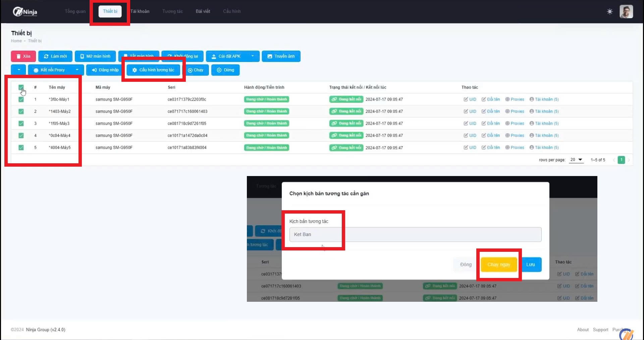Click the Đăng nhập button

point(105,70)
